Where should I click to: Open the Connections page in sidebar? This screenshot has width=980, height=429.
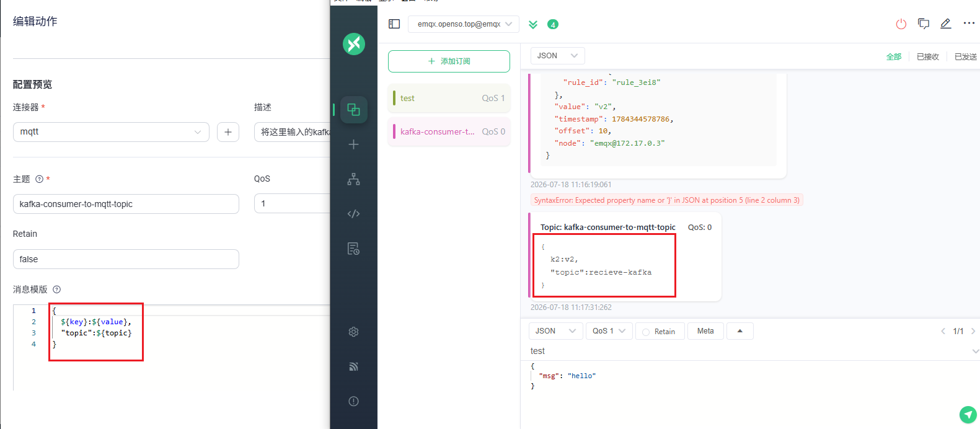pos(354,110)
